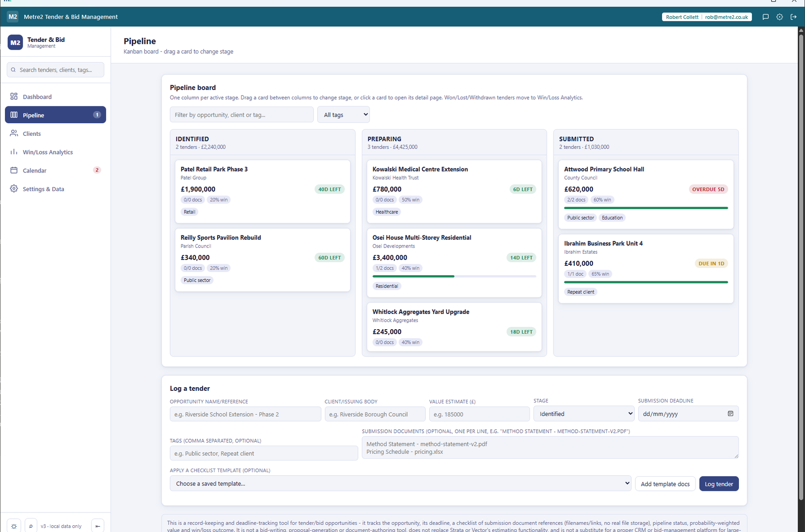The width and height of the screenshot is (805, 532).
Task: Open Settings & Data from sidebar
Action: pos(55,189)
